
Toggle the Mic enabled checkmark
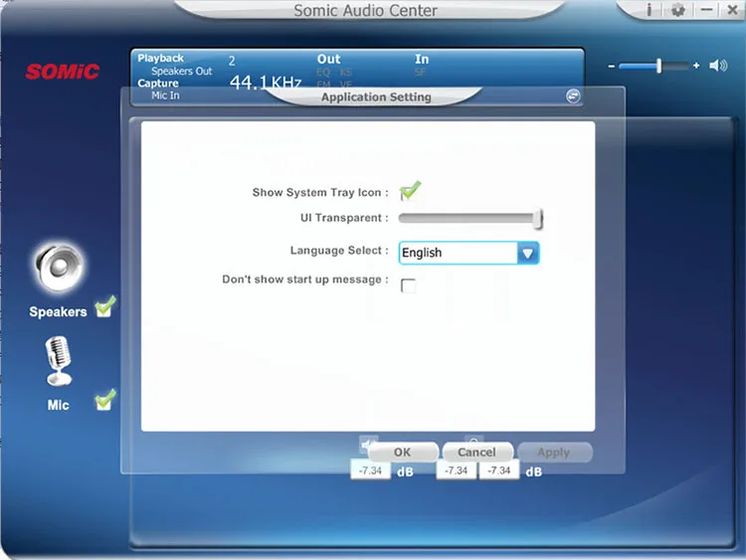pyautogui.click(x=105, y=400)
